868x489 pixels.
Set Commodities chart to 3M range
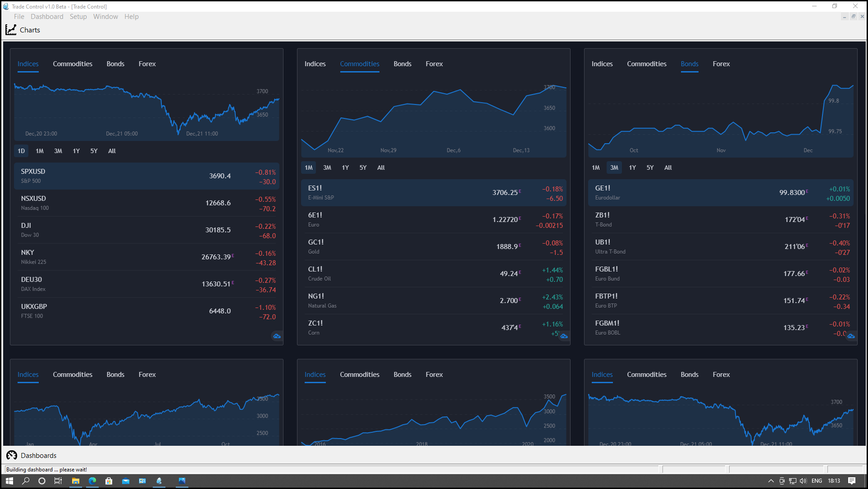point(327,168)
